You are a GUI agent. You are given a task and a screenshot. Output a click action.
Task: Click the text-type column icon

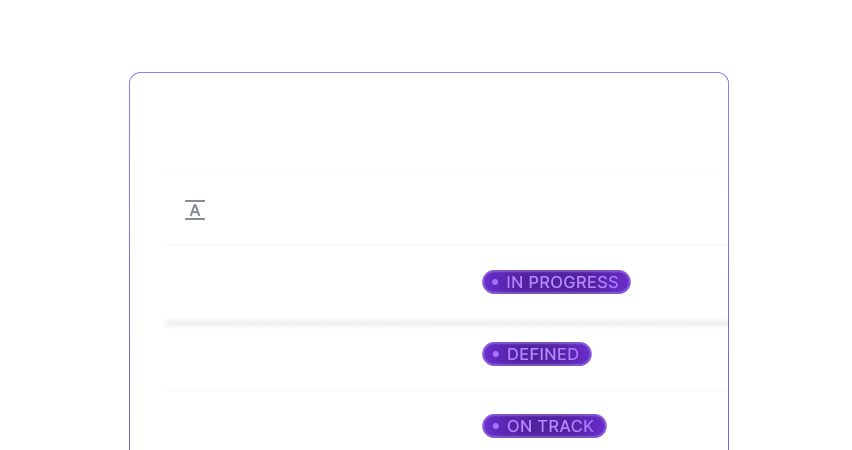195,210
